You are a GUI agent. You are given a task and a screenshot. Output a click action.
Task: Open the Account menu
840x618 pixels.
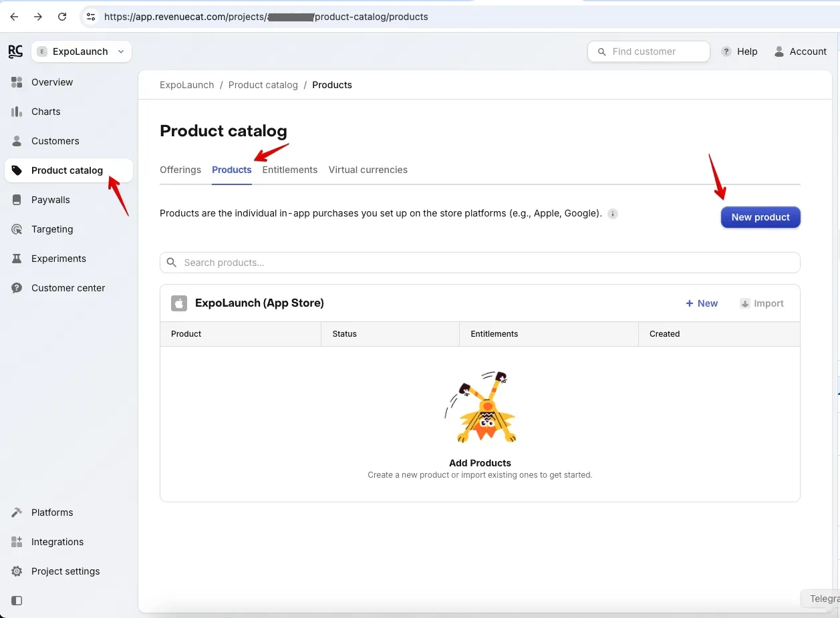808,51
